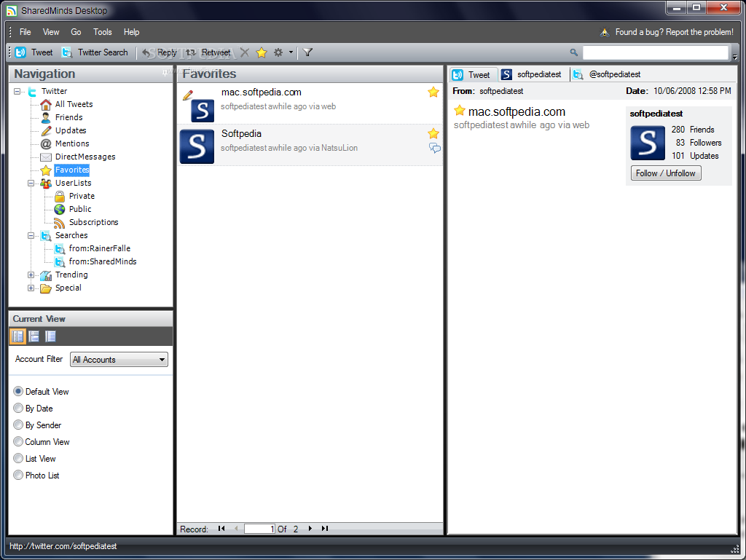The image size is (746, 560).
Task: Click the softpediatest profile avatar in detail pane
Action: pyautogui.click(x=648, y=143)
